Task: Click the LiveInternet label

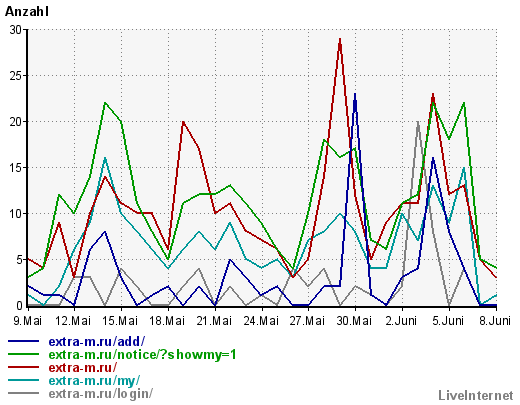Action: point(476,396)
